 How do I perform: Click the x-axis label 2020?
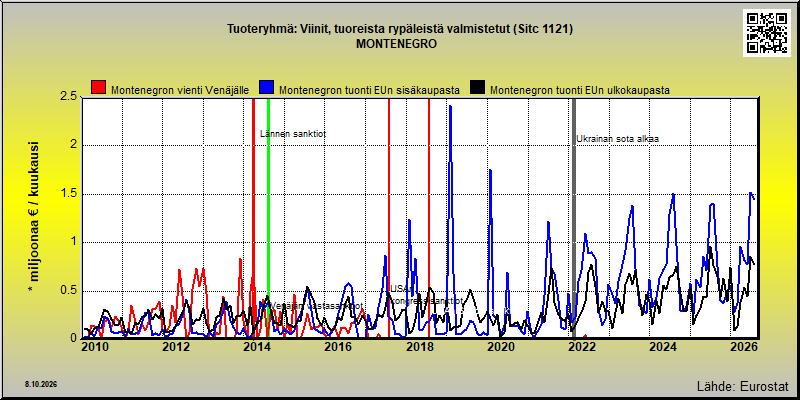click(x=501, y=347)
